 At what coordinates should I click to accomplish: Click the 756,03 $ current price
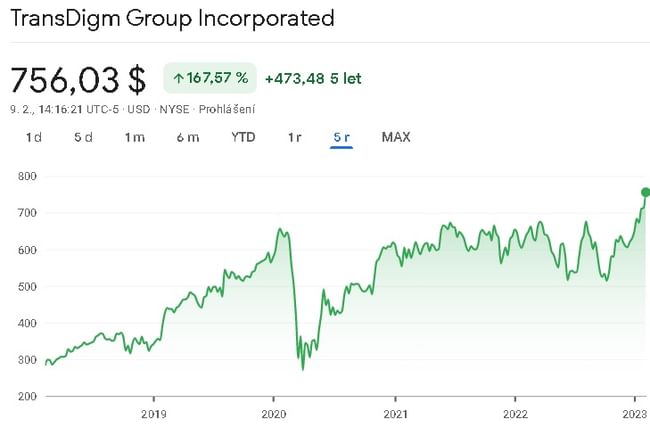[78, 79]
